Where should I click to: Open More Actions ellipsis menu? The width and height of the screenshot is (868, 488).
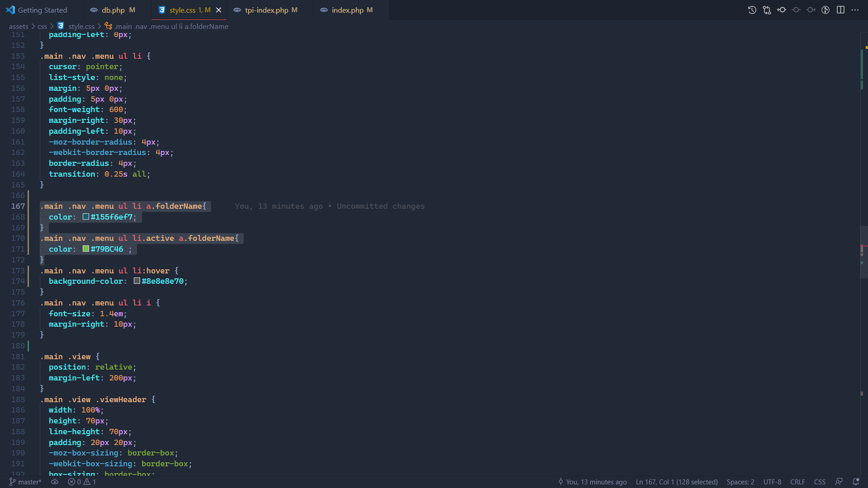[x=855, y=10]
